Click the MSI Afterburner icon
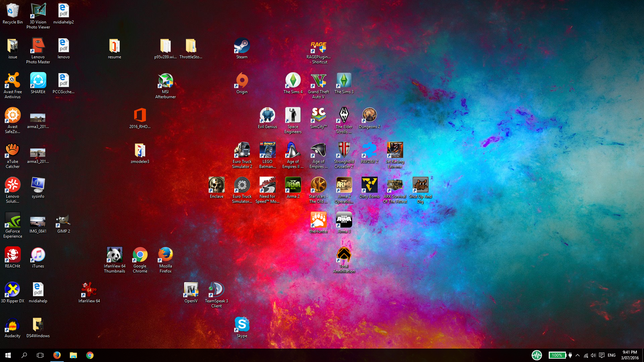 pos(165,81)
